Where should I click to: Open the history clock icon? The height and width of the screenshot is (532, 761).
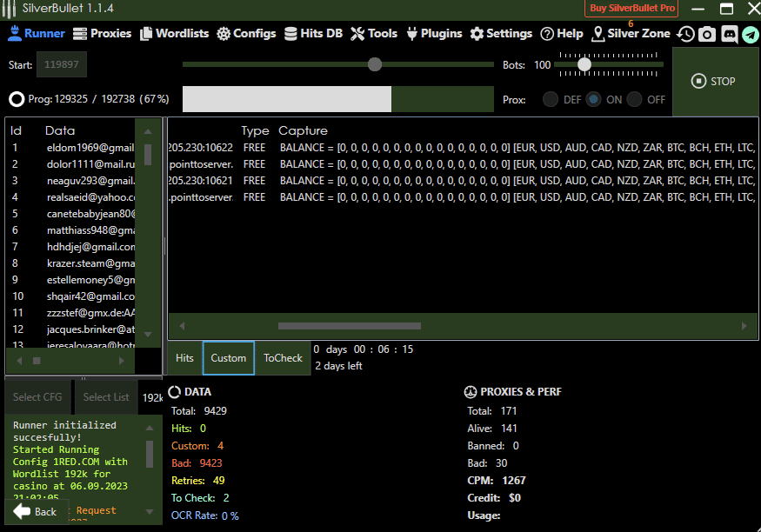click(686, 34)
